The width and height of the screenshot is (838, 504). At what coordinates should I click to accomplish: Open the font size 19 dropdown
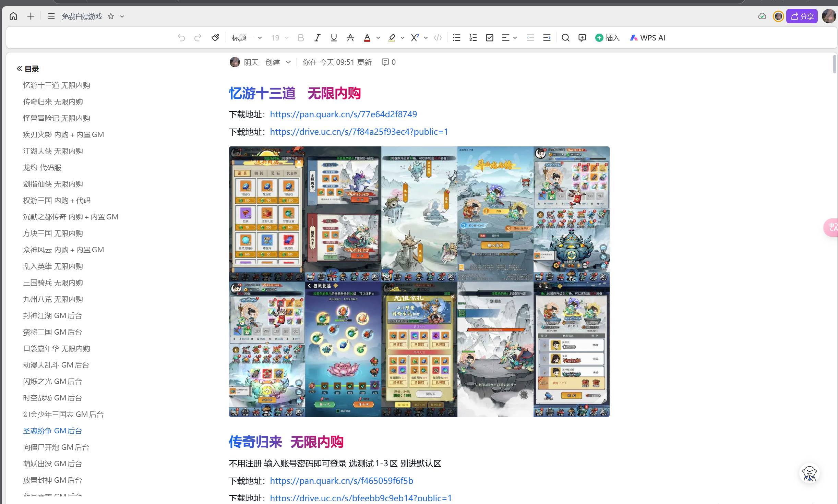pyautogui.click(x=280, y=38)
